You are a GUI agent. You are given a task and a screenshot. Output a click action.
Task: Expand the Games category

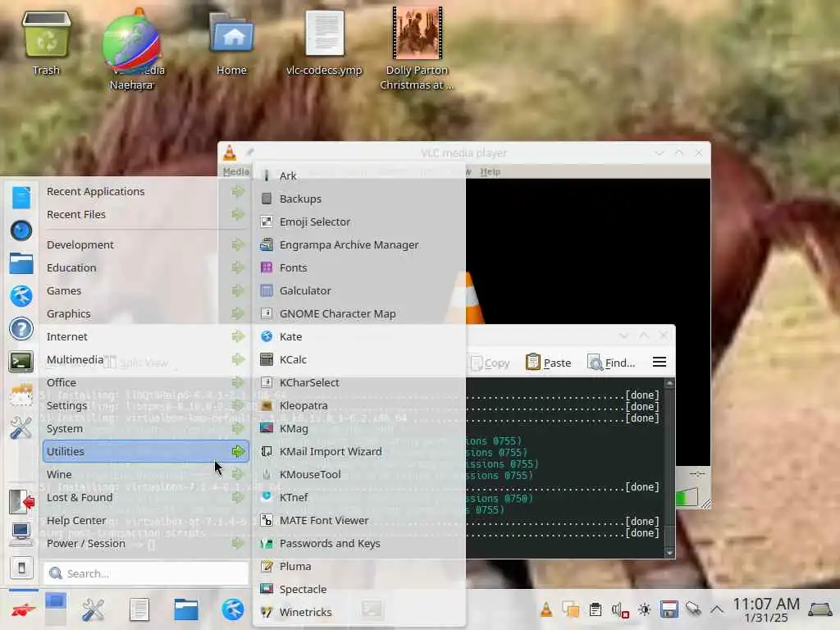coord(146,291)
